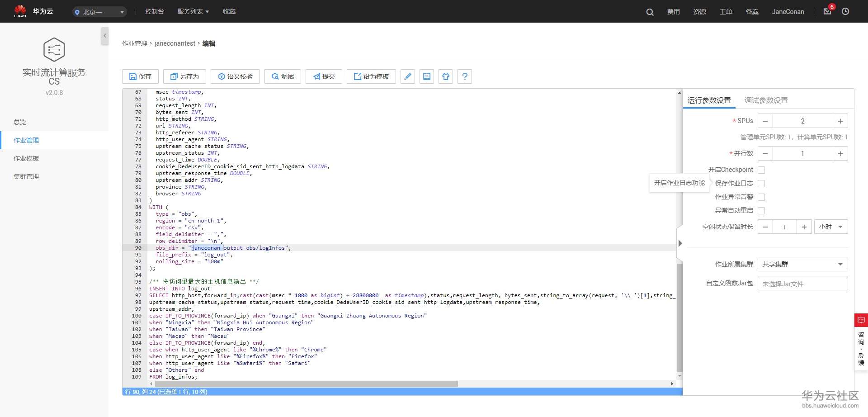The image size is (868, 417).
Task: Run 语义校验 semantic check
Action: pos(235,76)
